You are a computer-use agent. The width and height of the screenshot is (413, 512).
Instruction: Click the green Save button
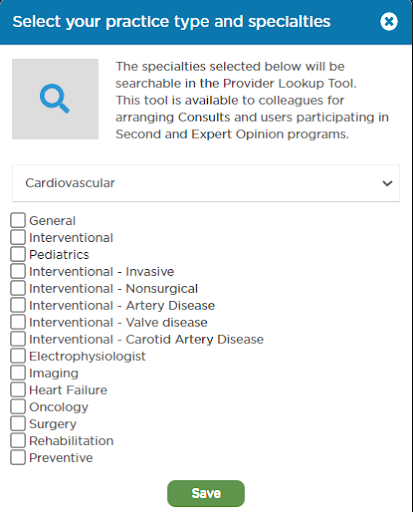tap(206, 493)
